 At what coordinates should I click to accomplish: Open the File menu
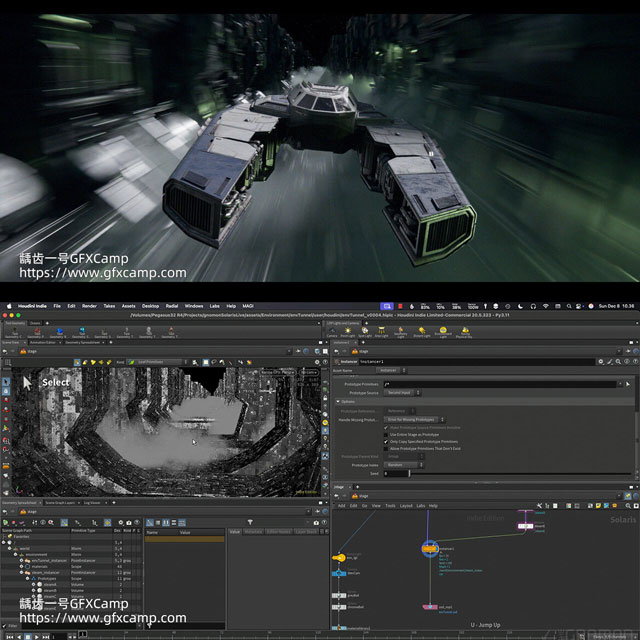tap(57, 306)
